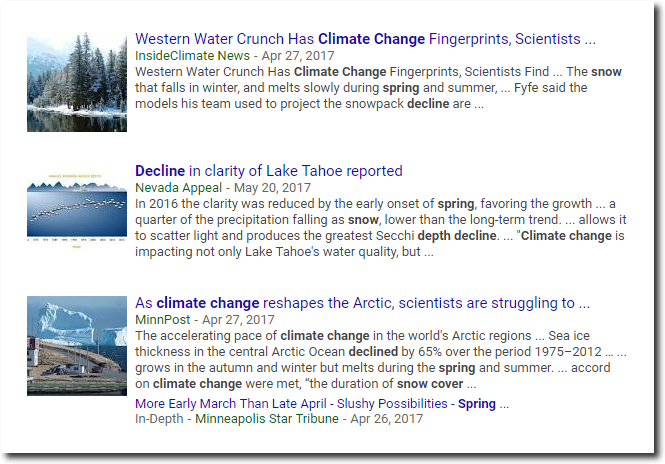Select the MinnPost source name
Viewport: 665px width, 464px height.
162,320
